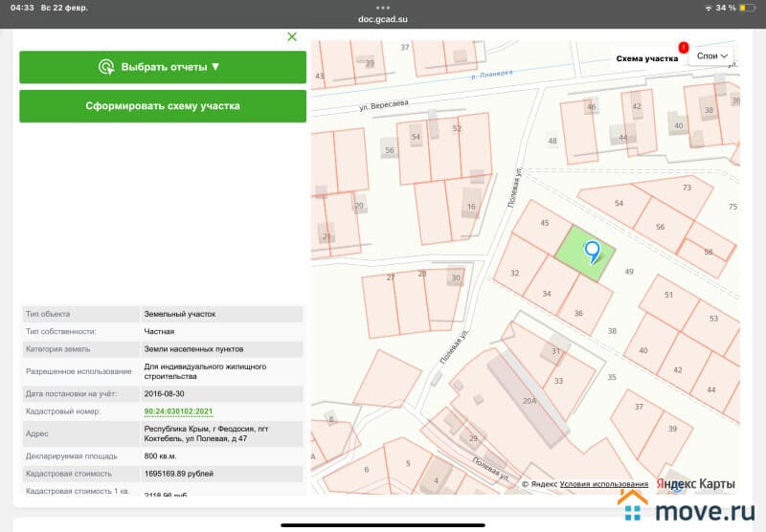Expand the Выбрать отчеты dropdown

[163, 67]
